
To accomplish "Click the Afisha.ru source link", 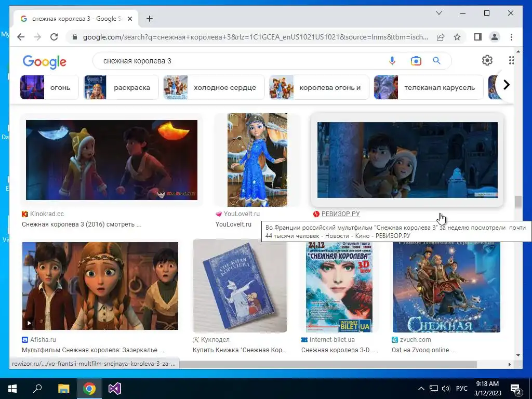I will (x=43, y=340).
